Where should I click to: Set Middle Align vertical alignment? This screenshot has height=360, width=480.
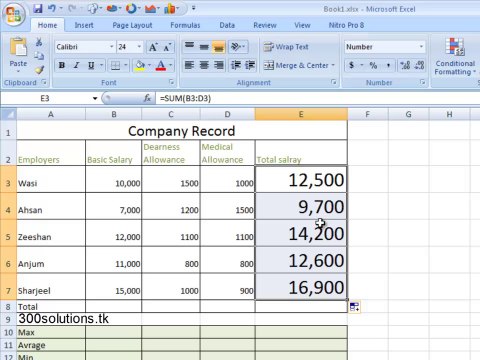(204, 47)
